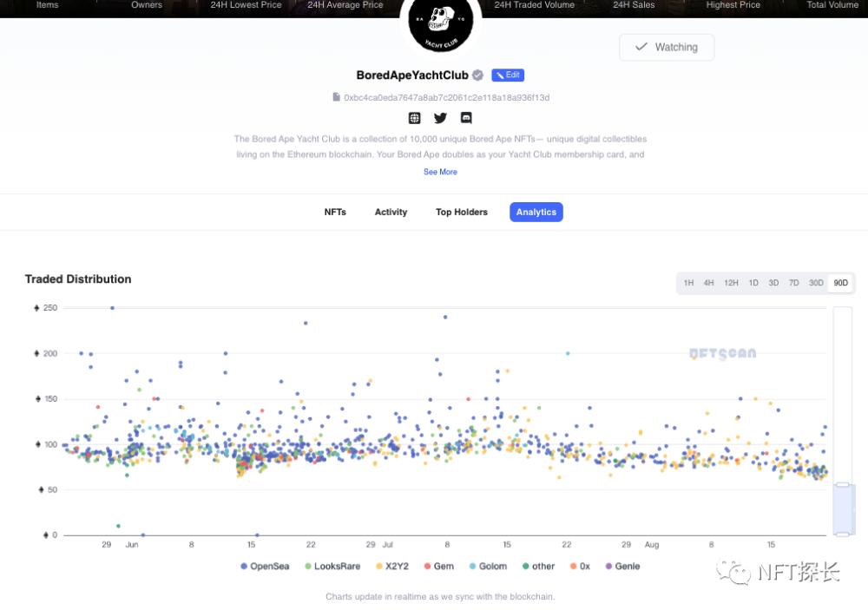Expand description with See More

pos(440,172)
